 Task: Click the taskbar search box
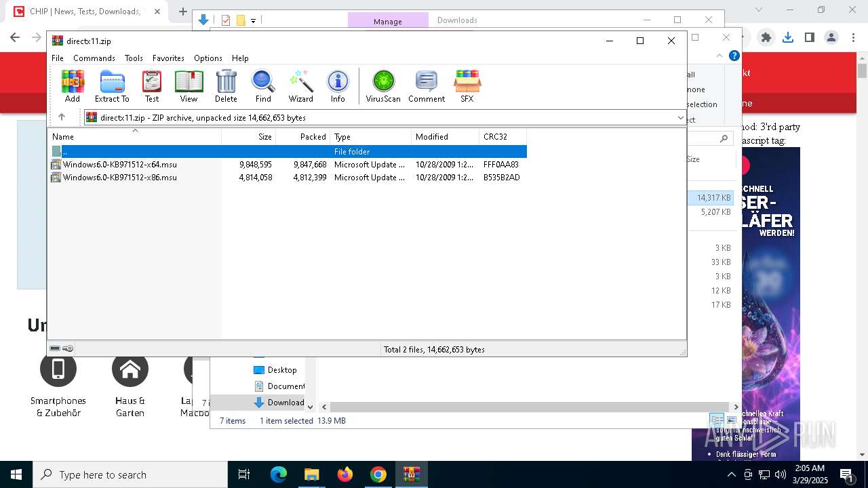point(130,474)
